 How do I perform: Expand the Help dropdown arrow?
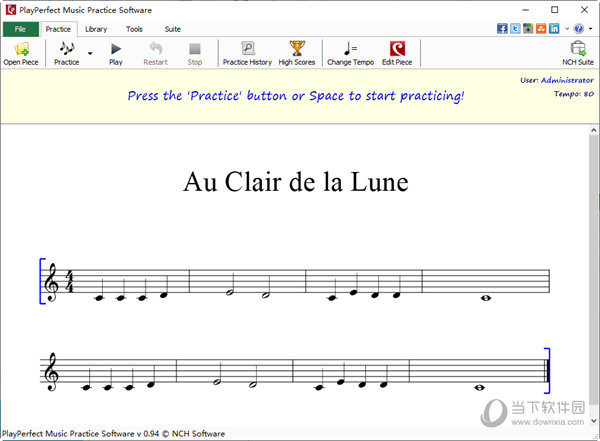point(591,29)
